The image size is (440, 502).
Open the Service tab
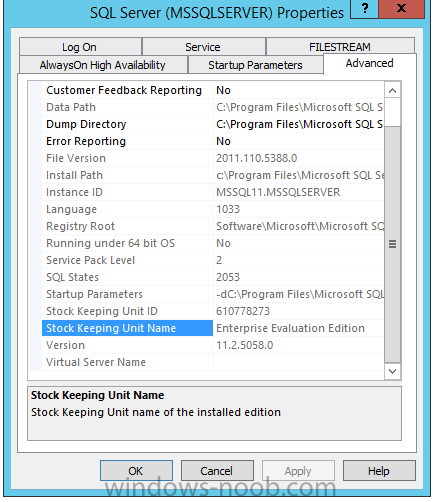pos(203,47)
